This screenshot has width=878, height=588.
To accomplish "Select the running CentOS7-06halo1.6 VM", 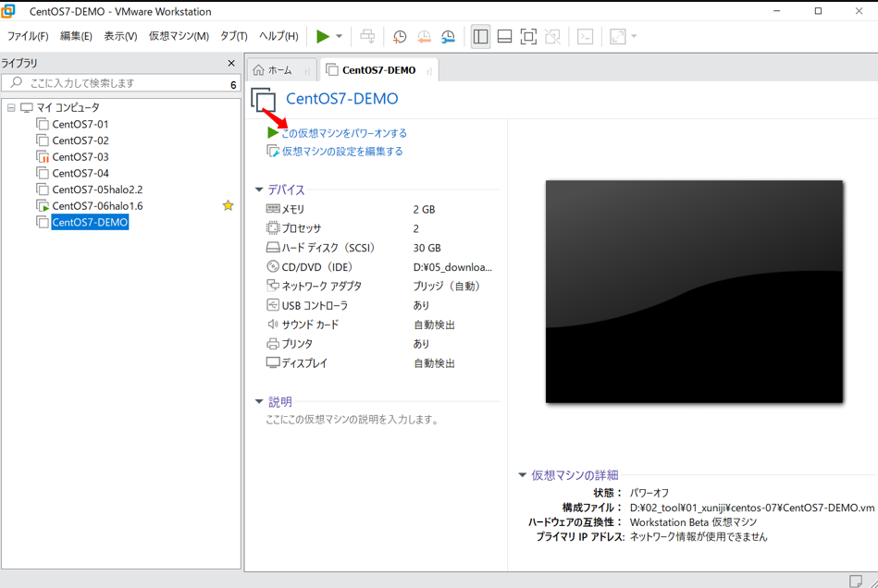I will click(97, 206).
